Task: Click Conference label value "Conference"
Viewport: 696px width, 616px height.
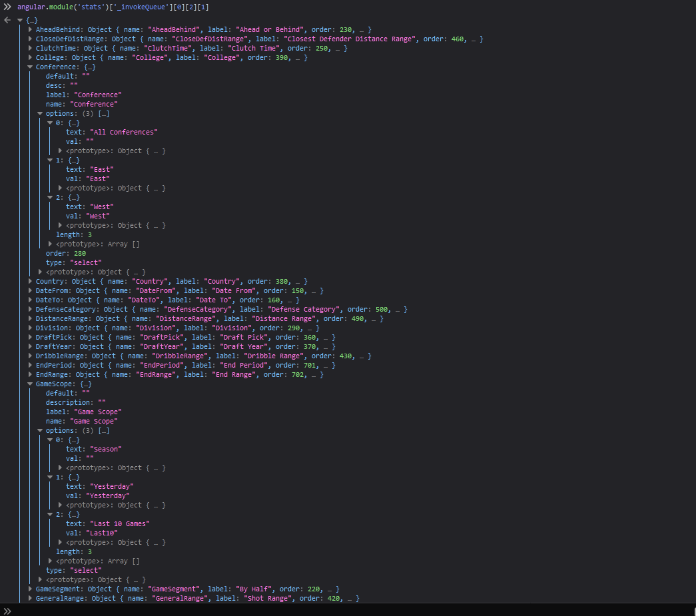Action: point(98,95)
